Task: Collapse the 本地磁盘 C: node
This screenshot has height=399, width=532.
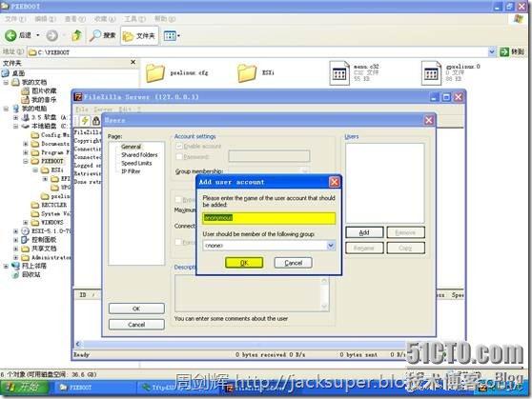Action: [x=15, y=126]
